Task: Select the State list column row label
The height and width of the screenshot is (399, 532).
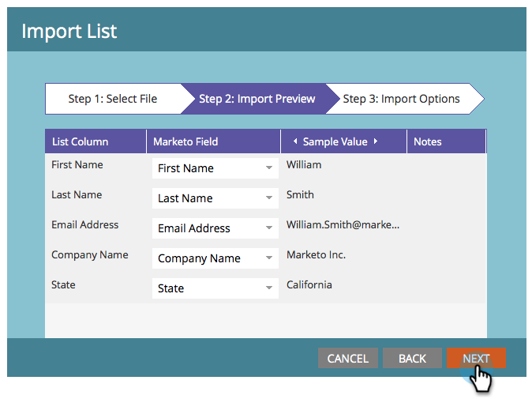Action: pos(63,284)
